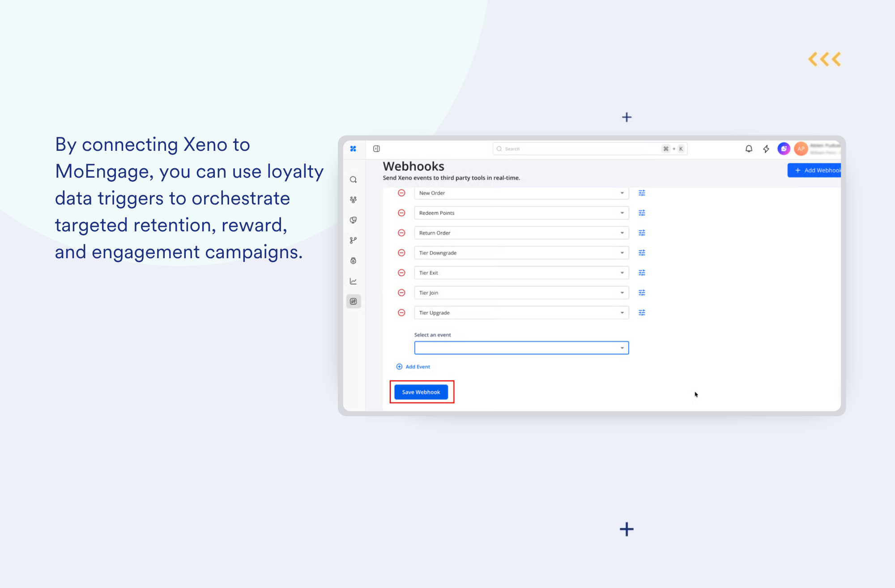Open the analytics chart sidebar icon
Image resolution: width=895 pixels, height=588 pixels.
point(353,281)
